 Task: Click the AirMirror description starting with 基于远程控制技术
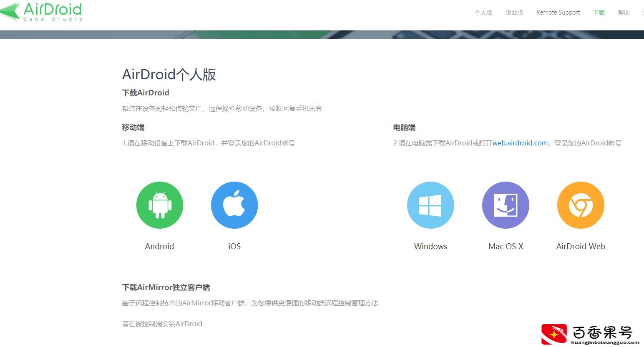coord(250,303)
